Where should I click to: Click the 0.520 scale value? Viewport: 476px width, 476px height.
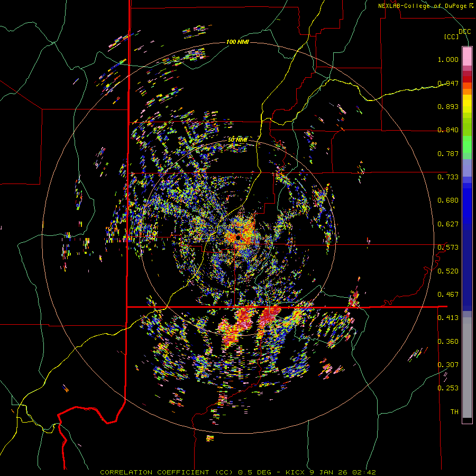click(x=448, y=271)
